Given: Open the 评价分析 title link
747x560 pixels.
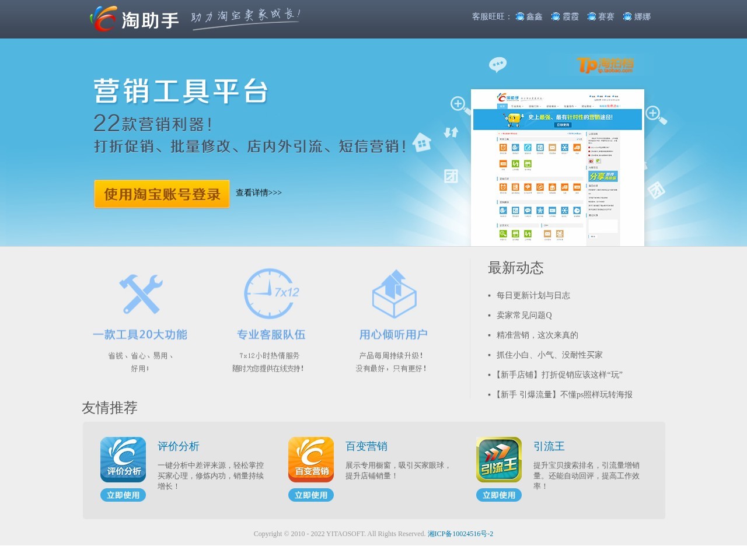Looking at the screenshot, I should click(x=179, y=446).
